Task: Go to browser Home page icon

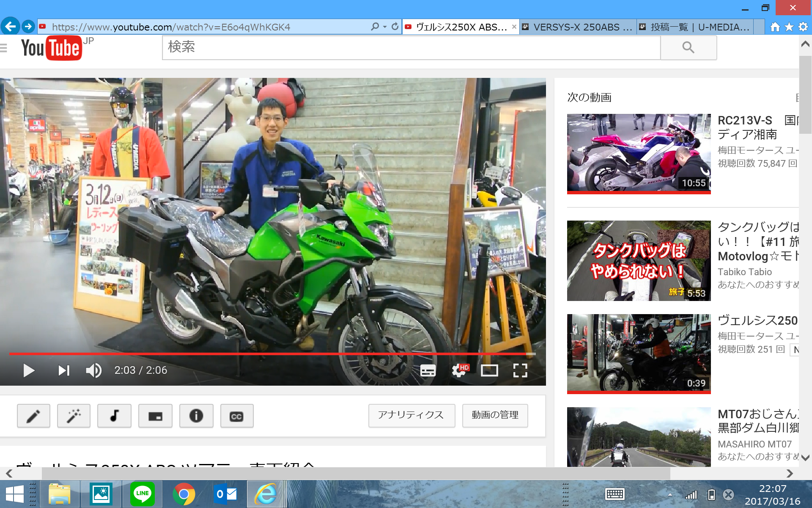Action: click(775, 27)
